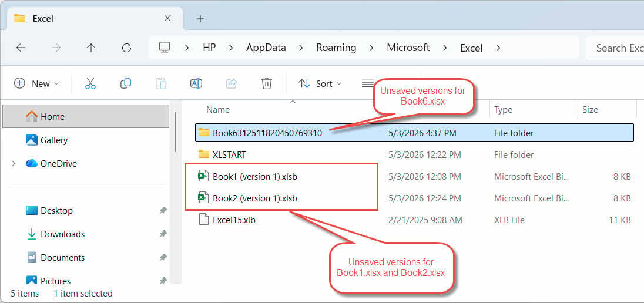Image resolution: width=644 pixels, height=303 pixels.
Task: Click the Search Excel input field
Action: 615,48
